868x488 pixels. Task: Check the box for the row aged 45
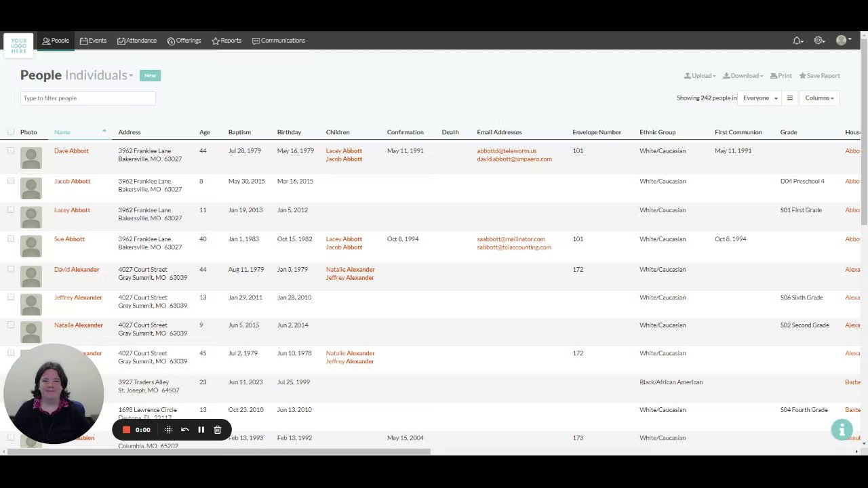(11, 353)
